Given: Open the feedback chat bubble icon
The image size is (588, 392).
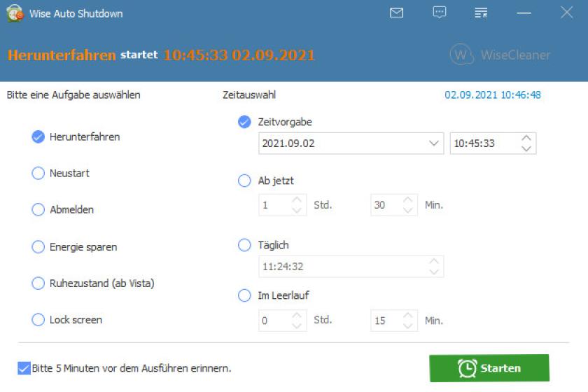Looking at the screenshot, I should click(439, 13).
